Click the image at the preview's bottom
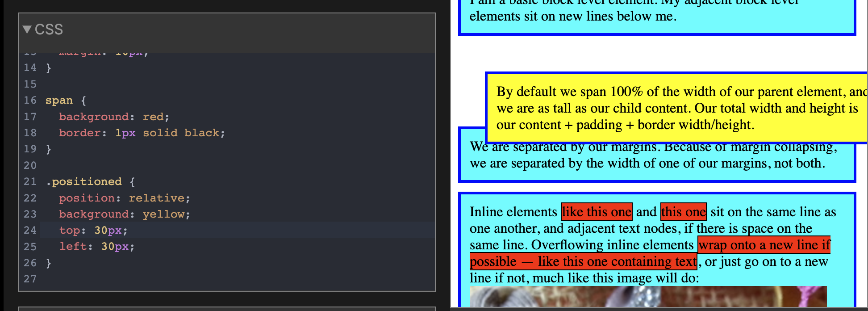Image resolution: width=868 pixels, height=311 pixels. tap(648, 297)
